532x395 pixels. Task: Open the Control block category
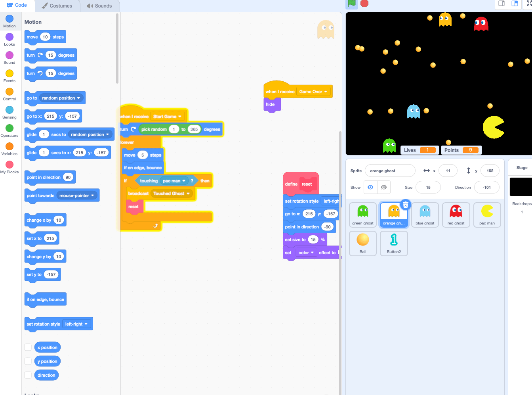[10, 94]
